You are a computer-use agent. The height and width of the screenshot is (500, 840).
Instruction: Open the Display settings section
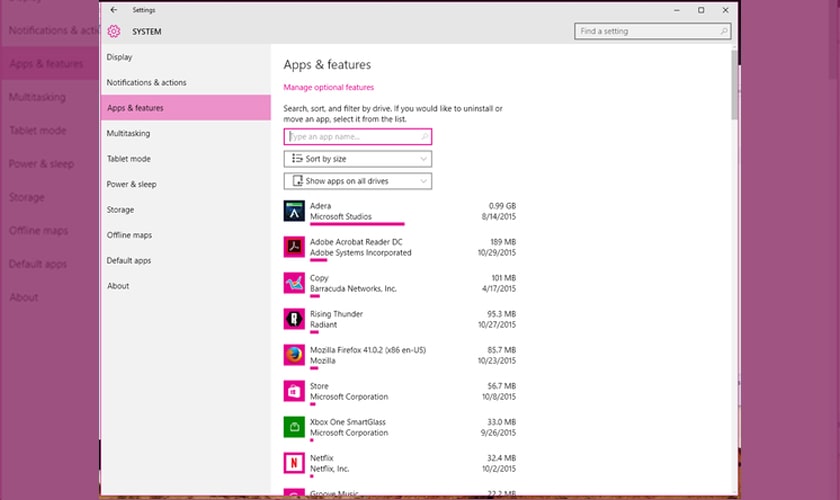[x=120, y=57]
